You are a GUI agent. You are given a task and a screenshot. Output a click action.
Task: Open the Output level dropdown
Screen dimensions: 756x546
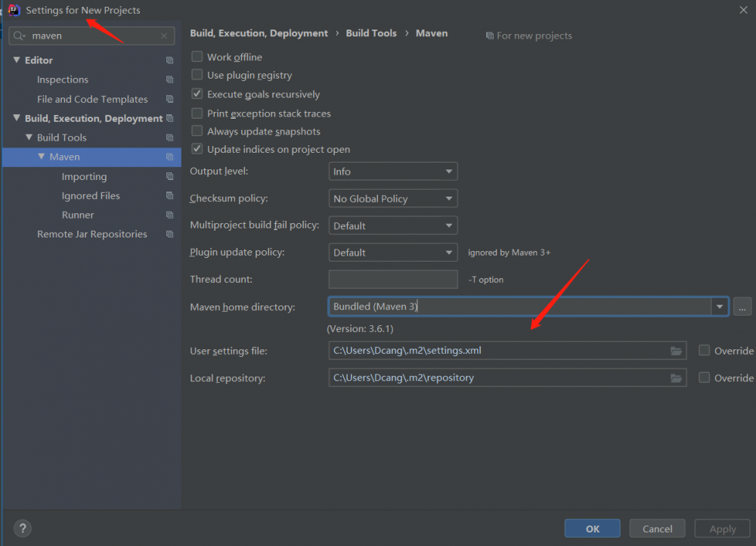pyautogui.click(x=393, y=172)
